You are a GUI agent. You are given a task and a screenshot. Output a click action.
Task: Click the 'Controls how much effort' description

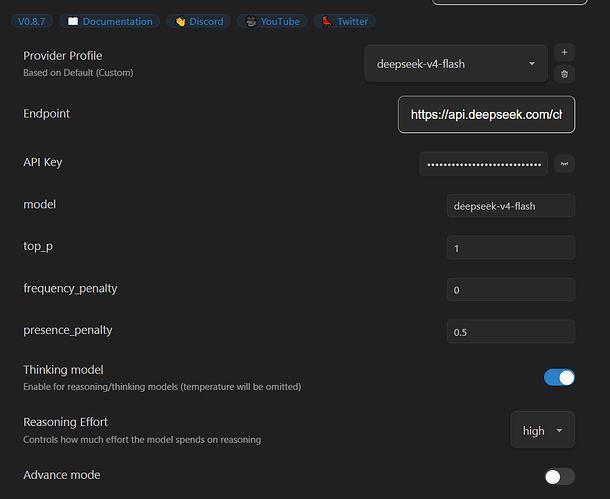coord(142,440)
